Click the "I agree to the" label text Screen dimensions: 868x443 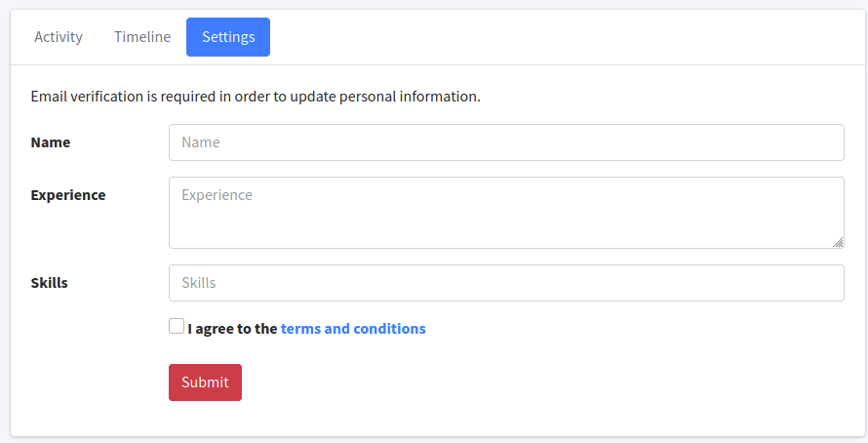pyautogui.click(x=233, y=329)
